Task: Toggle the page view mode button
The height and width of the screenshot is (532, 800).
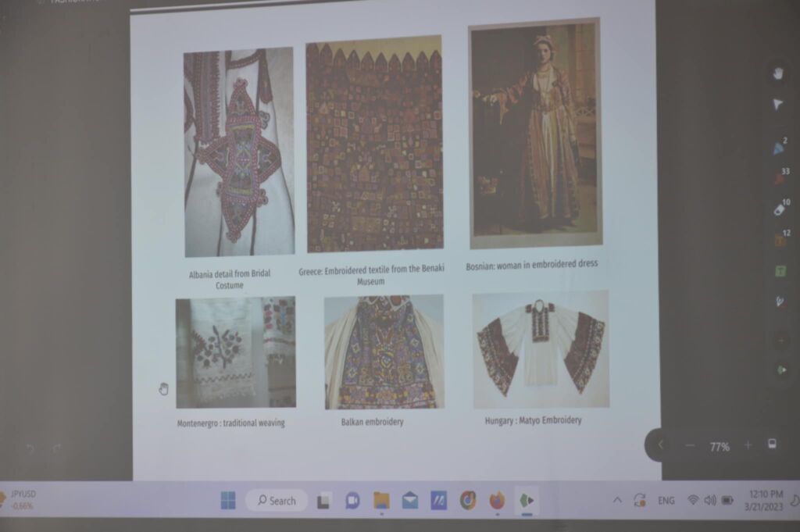Action: click(772, 445)
